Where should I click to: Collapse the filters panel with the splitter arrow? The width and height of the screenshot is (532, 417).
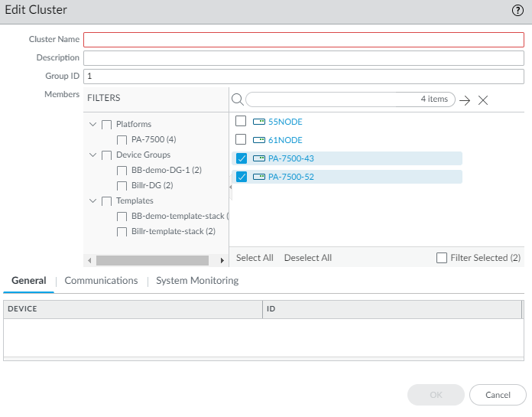(x=230, y=187)
